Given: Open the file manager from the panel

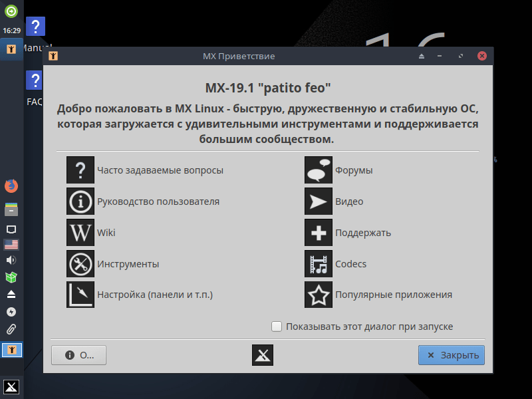Looking at the screenshot, I should 11,209.
